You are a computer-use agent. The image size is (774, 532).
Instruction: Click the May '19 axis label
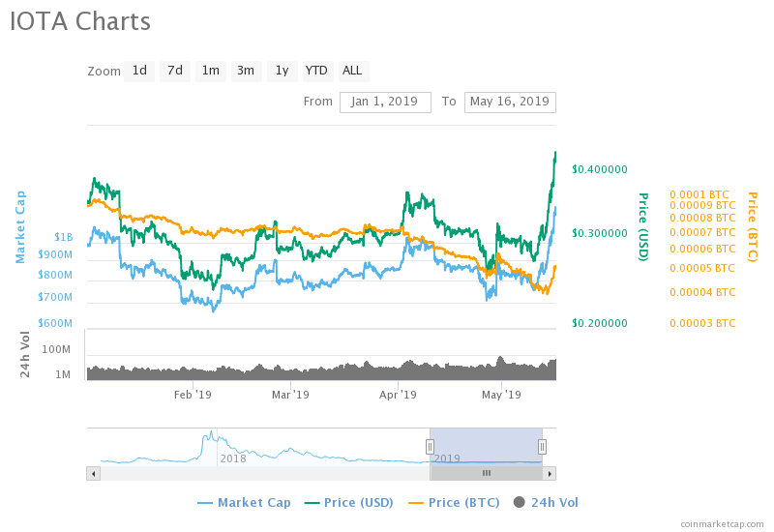tap(501, 395)
